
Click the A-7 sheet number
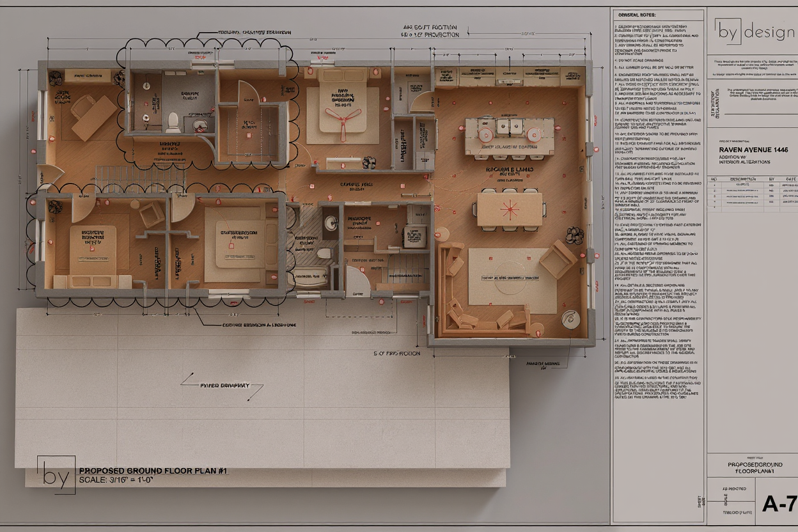[x=779, y=504]
